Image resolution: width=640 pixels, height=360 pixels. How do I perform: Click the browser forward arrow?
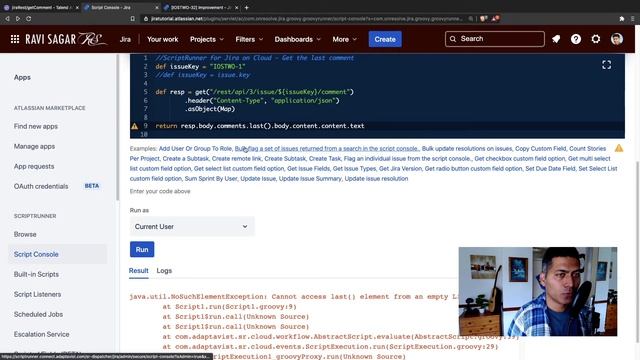[x=18, y=18]
